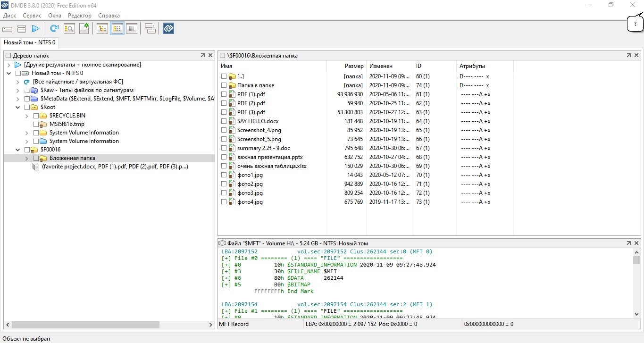Screen dimensions: 644x343
Task: Sort by the Размер column header
Action: (347, 66)
